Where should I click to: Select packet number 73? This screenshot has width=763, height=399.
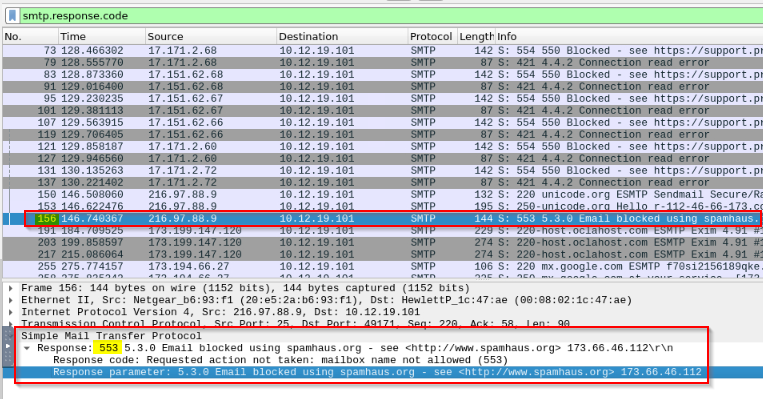(382, 51)
